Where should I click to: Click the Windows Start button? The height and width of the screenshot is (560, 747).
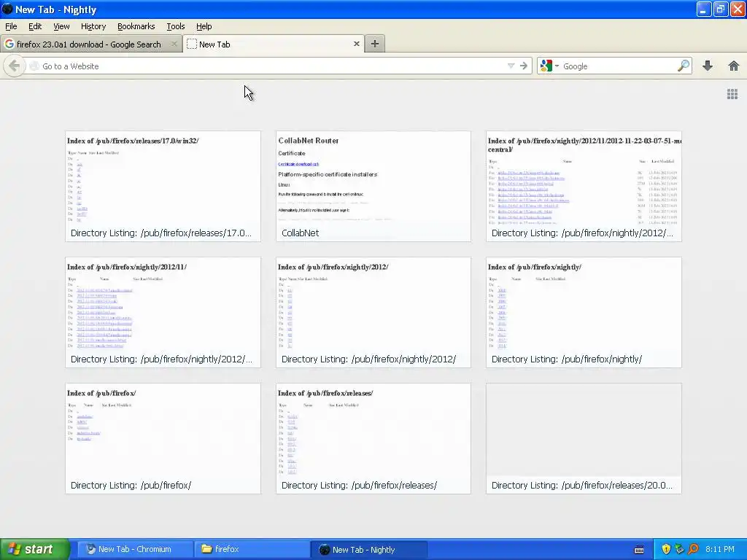[35, 549]
